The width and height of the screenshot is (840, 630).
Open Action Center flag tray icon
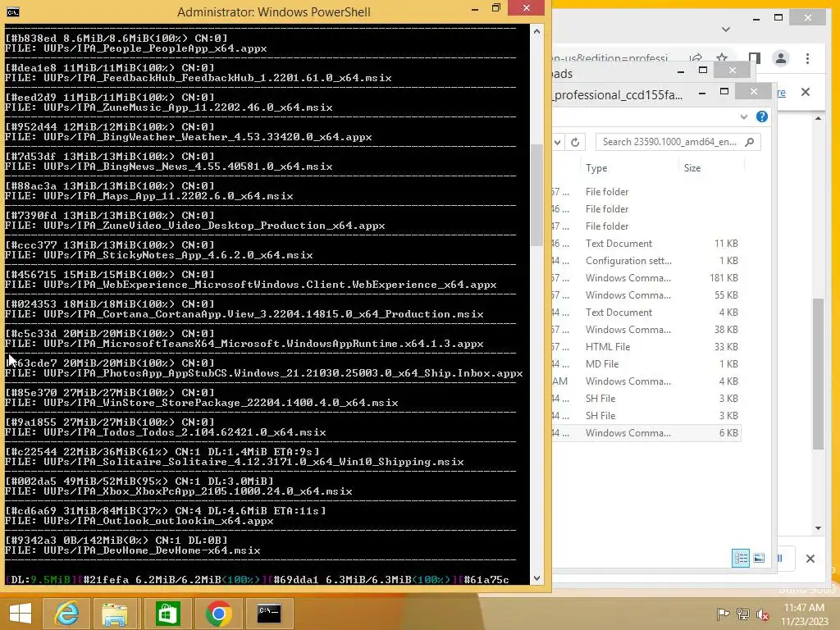[x=723, y=614]
